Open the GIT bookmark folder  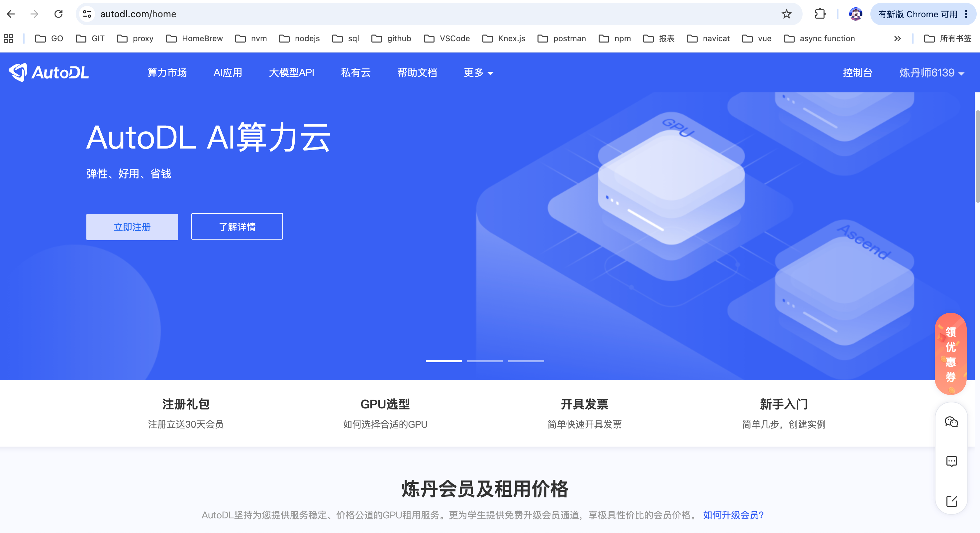90,39
